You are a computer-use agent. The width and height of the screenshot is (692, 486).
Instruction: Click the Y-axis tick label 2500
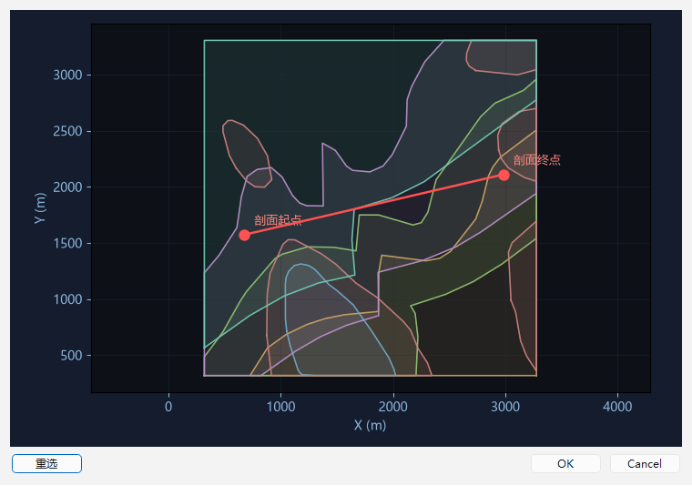pos(68,131)
